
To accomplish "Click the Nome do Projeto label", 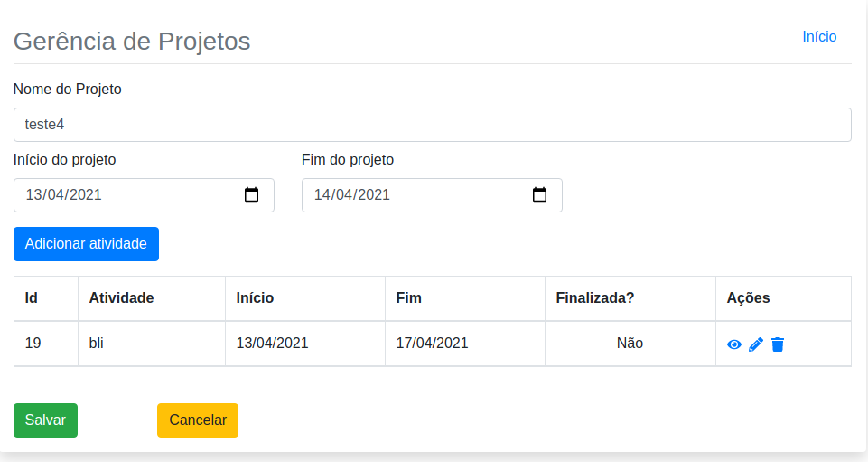I will (68, 90).
